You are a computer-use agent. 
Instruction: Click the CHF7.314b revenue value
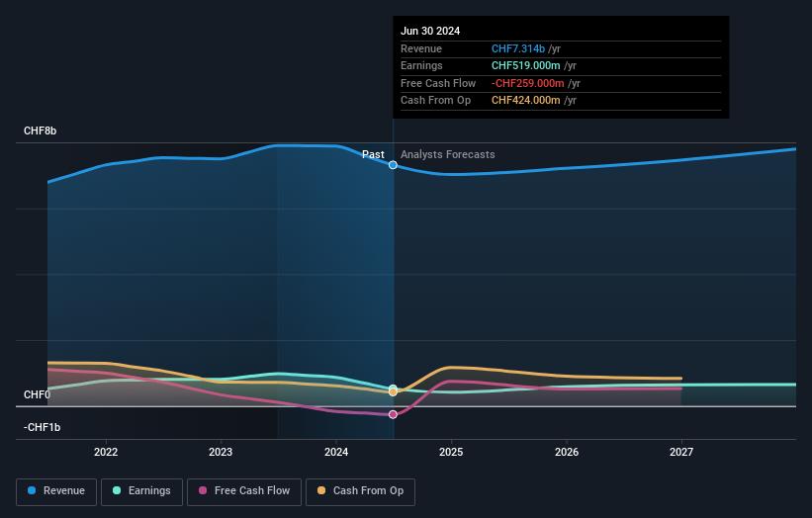click(518, 48)
